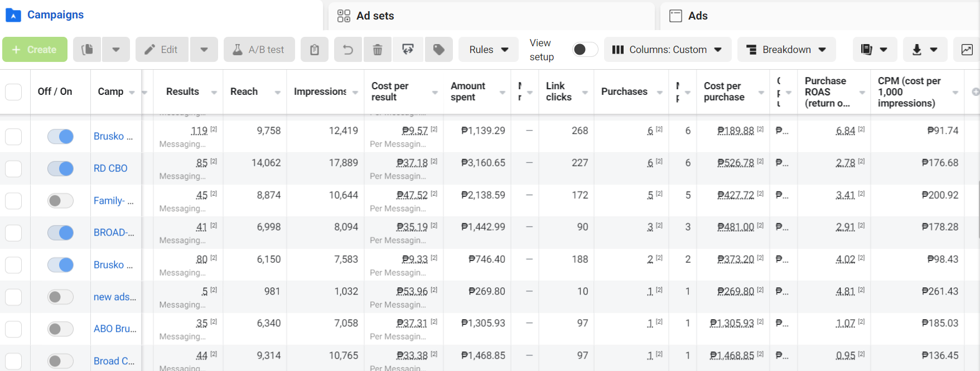This screenshot has height=371, width=980.
Task: Toggle the View setup switch
Action: pyautogui.click(x=585, y=50)
